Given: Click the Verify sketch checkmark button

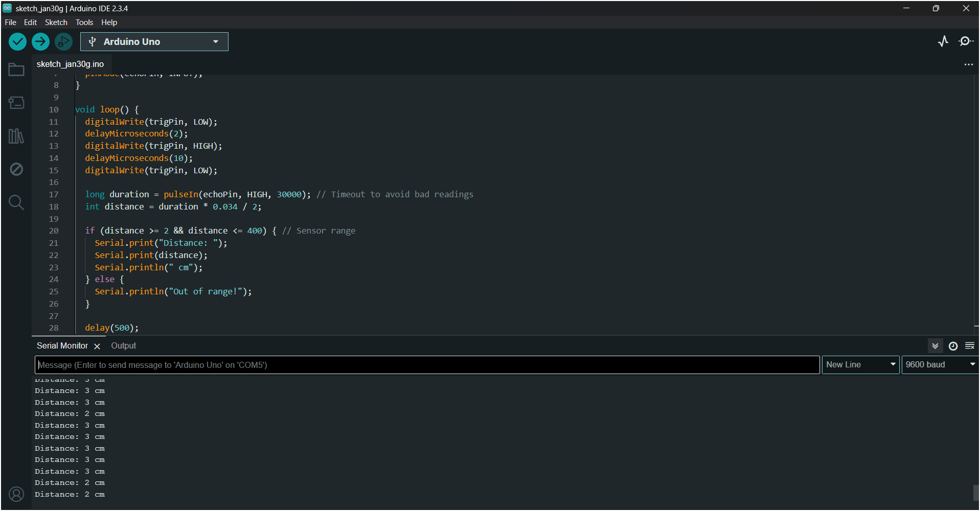Looking at the screenshot, I should point(17,41).
